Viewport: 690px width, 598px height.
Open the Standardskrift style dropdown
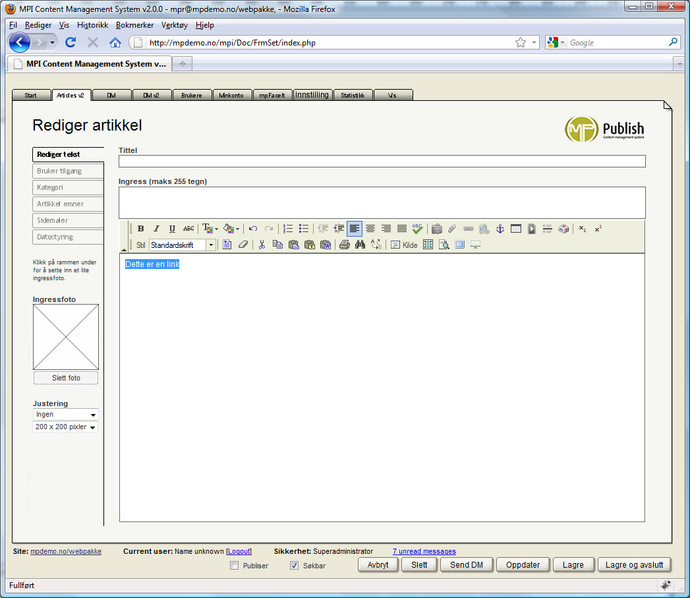[x=211, y=245]
